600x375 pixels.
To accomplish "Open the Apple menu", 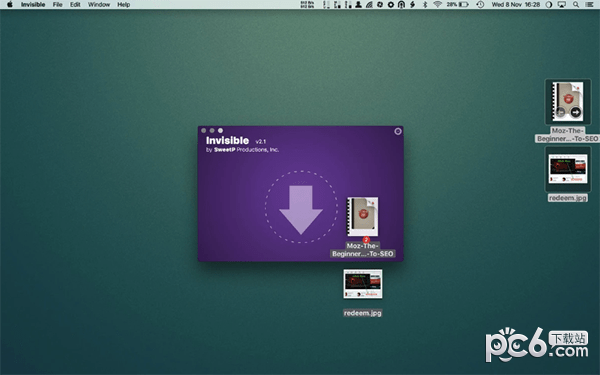I will tap(10, 5).
